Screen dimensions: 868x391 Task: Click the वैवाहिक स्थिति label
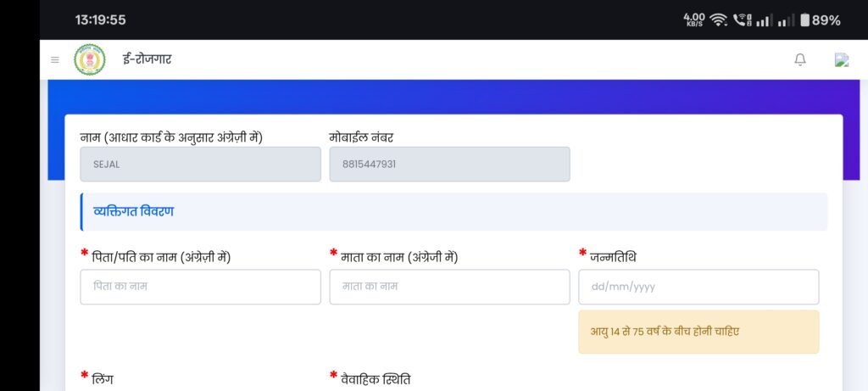375,378
